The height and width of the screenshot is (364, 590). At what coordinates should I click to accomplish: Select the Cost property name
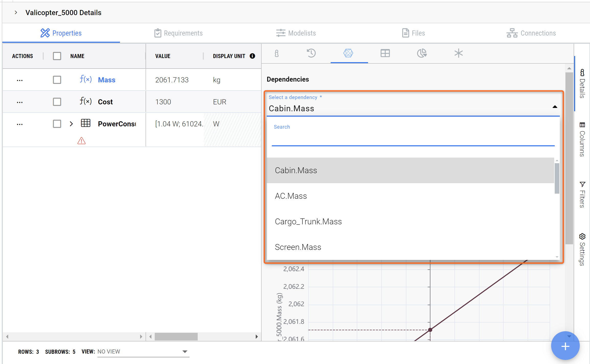coord(105,102)
